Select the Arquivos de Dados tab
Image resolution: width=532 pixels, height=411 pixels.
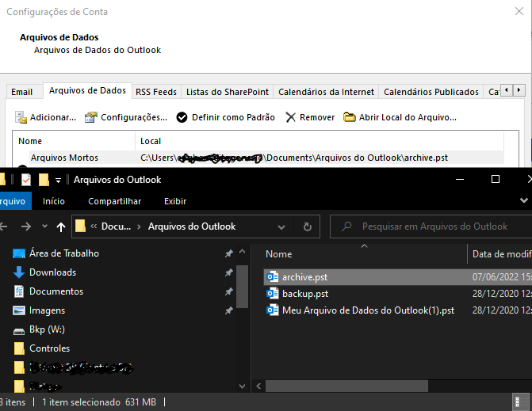pyautogui.click(x=87, y=91)
